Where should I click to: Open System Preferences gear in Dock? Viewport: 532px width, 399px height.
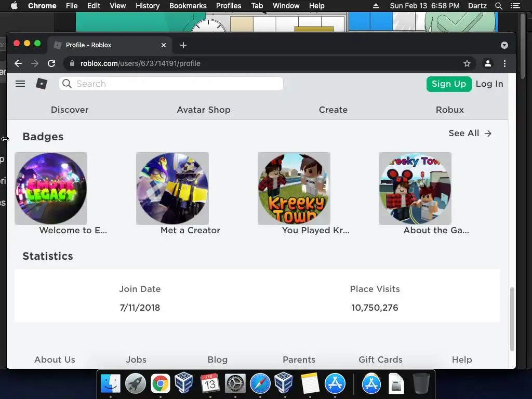point(235,383)
